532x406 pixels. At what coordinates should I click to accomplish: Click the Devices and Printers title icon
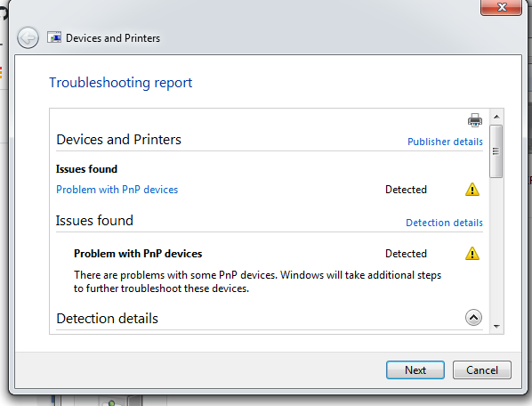click(54, 37)
